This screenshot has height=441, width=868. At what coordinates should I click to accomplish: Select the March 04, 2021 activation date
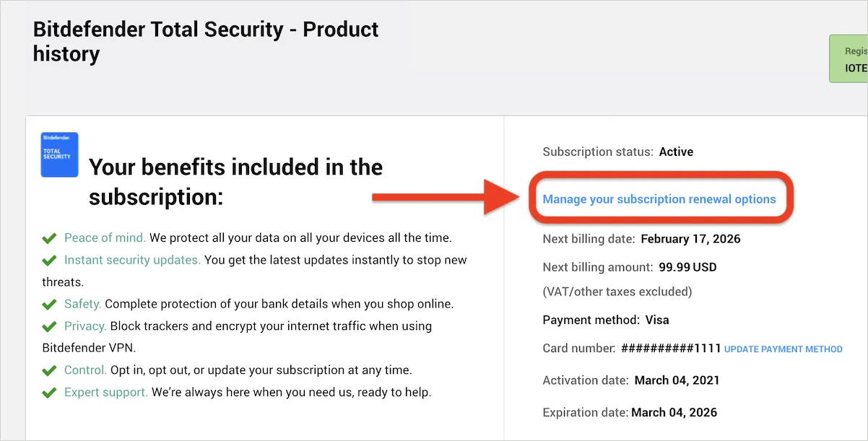677,380
